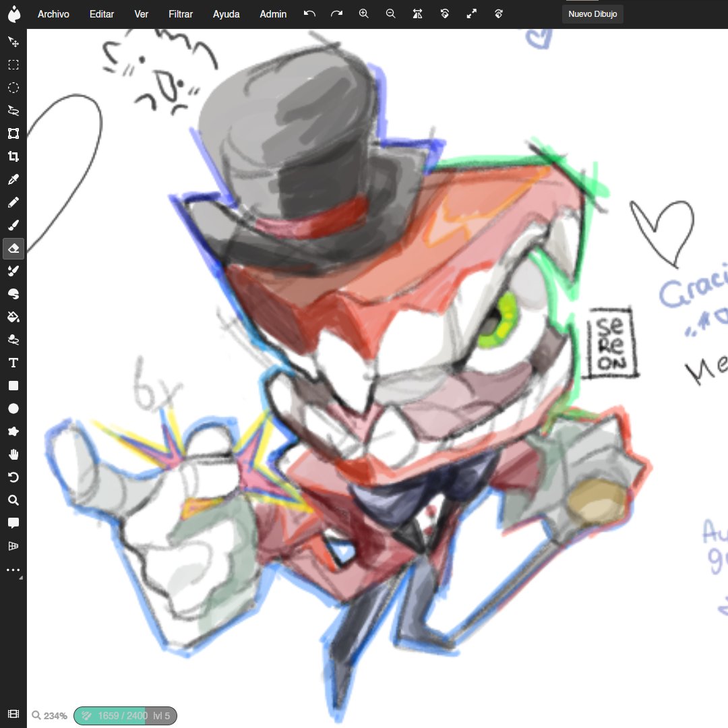728x728 pixels.
Task: Click the active Eraser tool
Action: [x=13, y=248]
